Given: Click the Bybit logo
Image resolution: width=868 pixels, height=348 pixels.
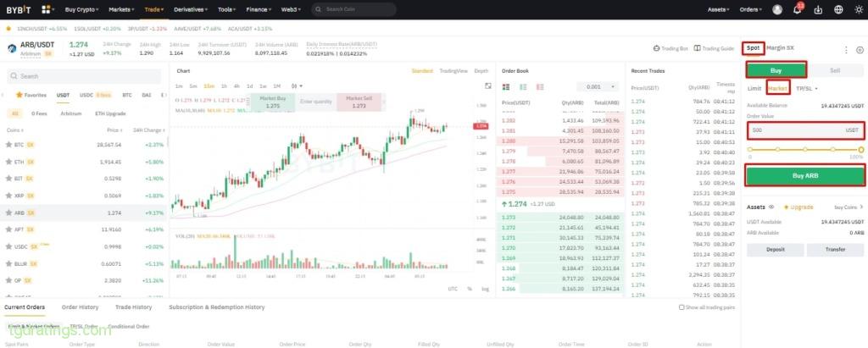Looking at the screenshot, I should tap(17, 9).
